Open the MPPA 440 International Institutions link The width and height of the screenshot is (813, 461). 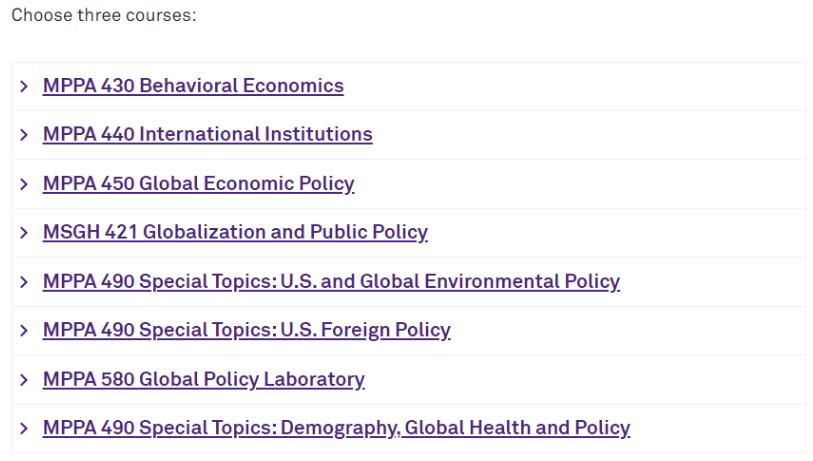point(207,135)
